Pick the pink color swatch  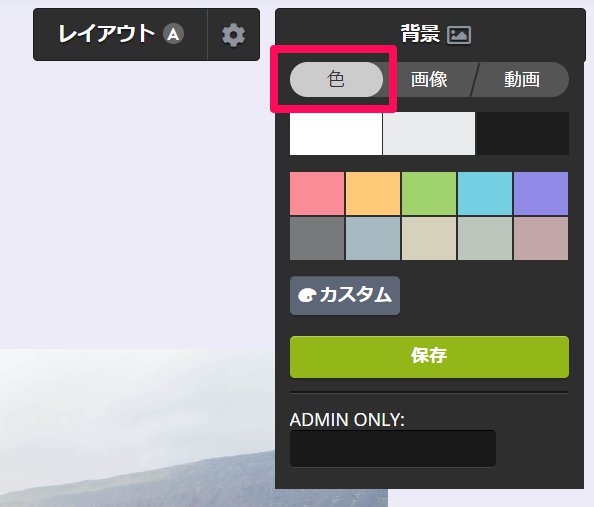point(317,193)
